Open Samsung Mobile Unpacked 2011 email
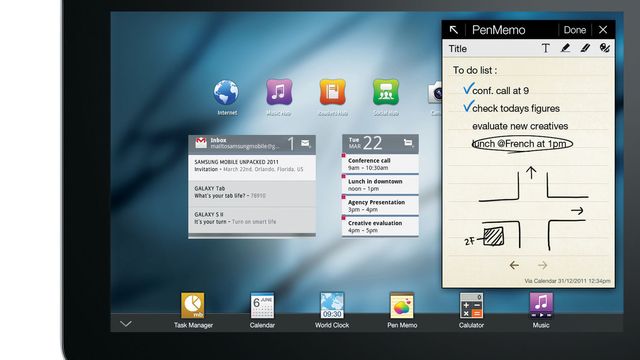The height and width of the screenshot is (360, 640). pos(252,167)
